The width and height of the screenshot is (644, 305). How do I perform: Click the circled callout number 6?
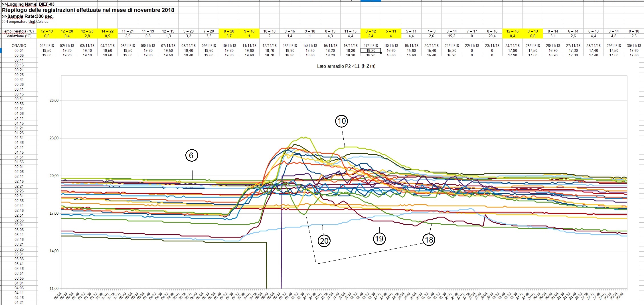coord(191,155)
